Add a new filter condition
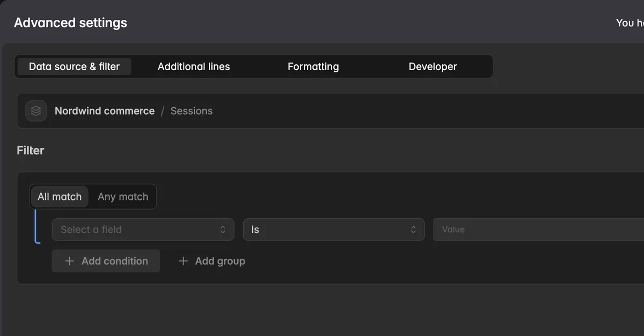This screenshot has width=644, height=336. (106, 261)
